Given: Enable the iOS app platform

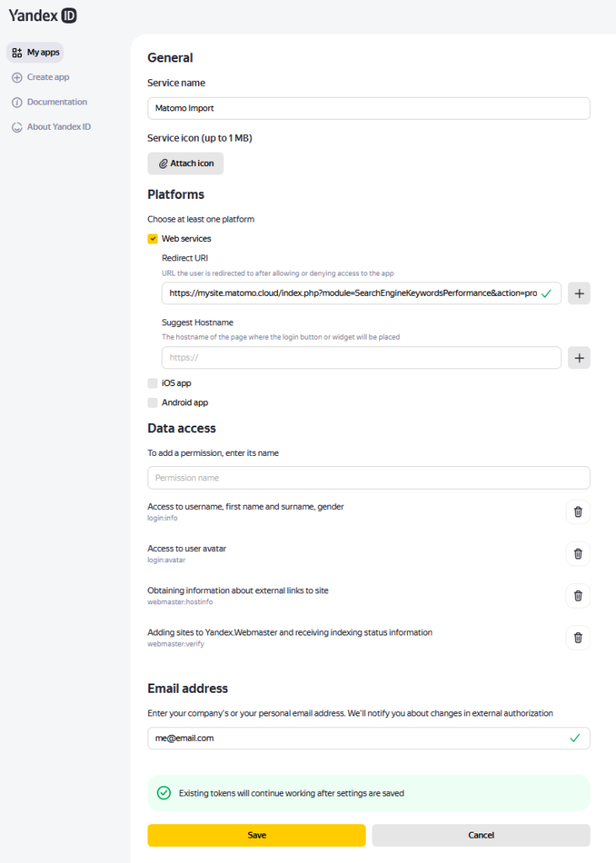Looking at the screenshot, I should click(153, 383).
